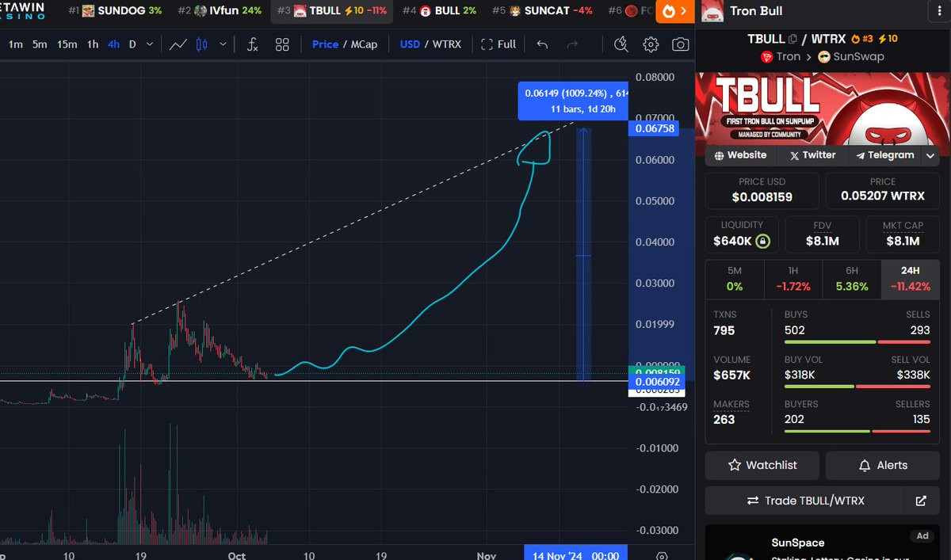Add pair to Watchlist
This screenshot has width=951, height=560.
[x=762, y=465]
